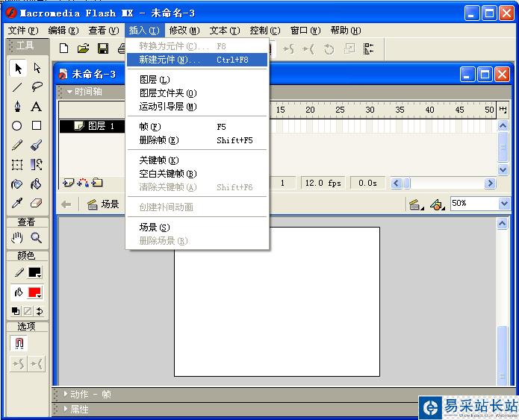Screen dimensions: 519x420
Task: Select the Text tool
Action: coord(37,107)
